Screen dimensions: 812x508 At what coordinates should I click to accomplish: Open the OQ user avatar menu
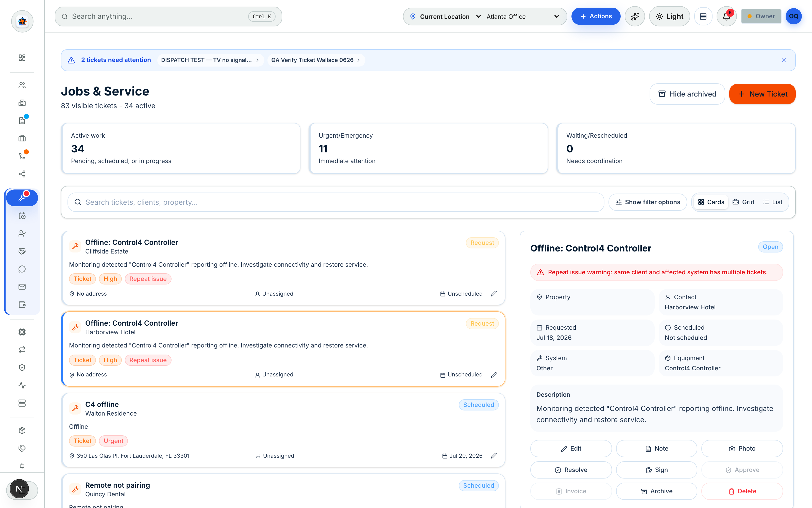793,17
